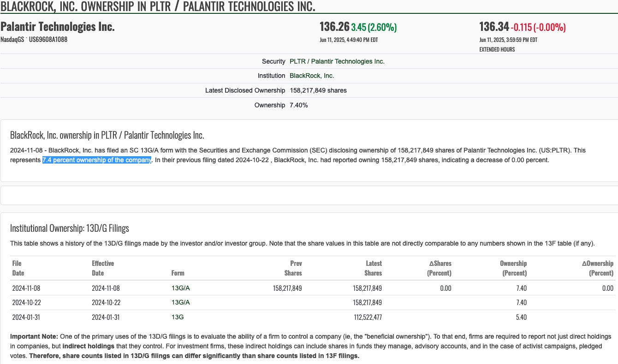Click the Ownership (Percent) column header
This screenshot has width=618, height=364.
pyautogui.click(x=513, y=268)
